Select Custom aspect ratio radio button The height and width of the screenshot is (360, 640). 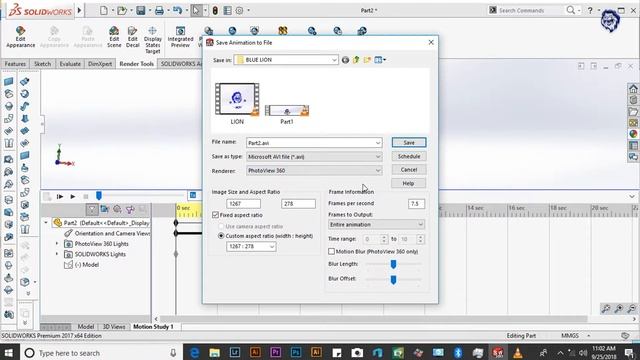click(x=221, y=236)
